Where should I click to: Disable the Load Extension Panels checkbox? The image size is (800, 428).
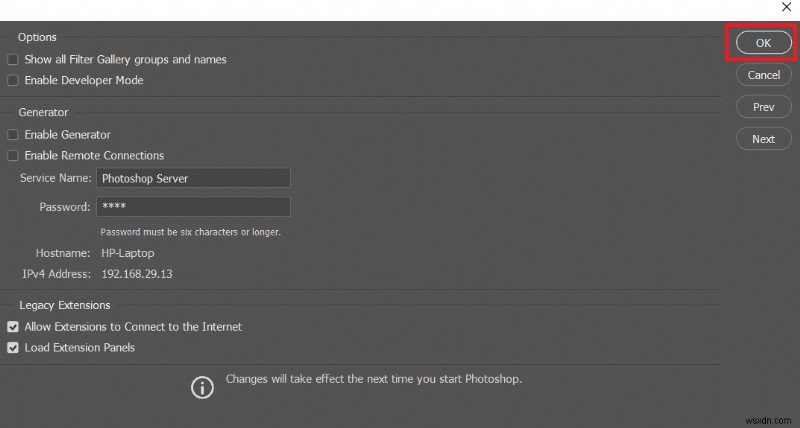(13, 348)
